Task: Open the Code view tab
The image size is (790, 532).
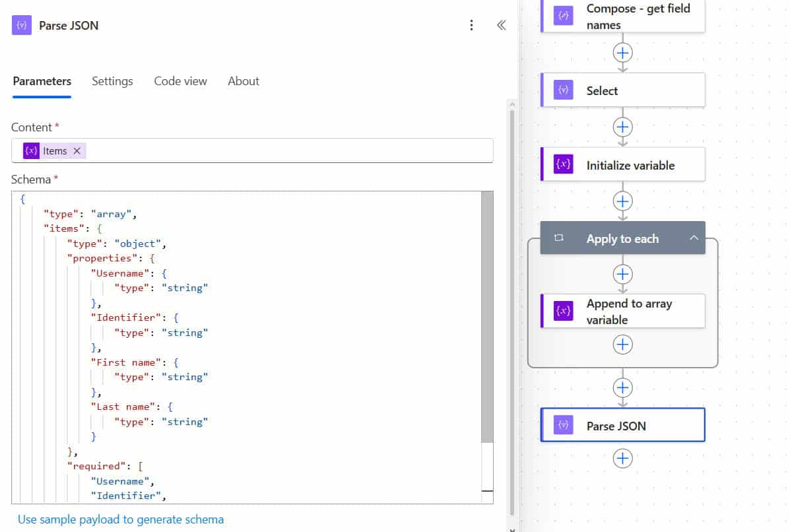Action: click(180, 81)
